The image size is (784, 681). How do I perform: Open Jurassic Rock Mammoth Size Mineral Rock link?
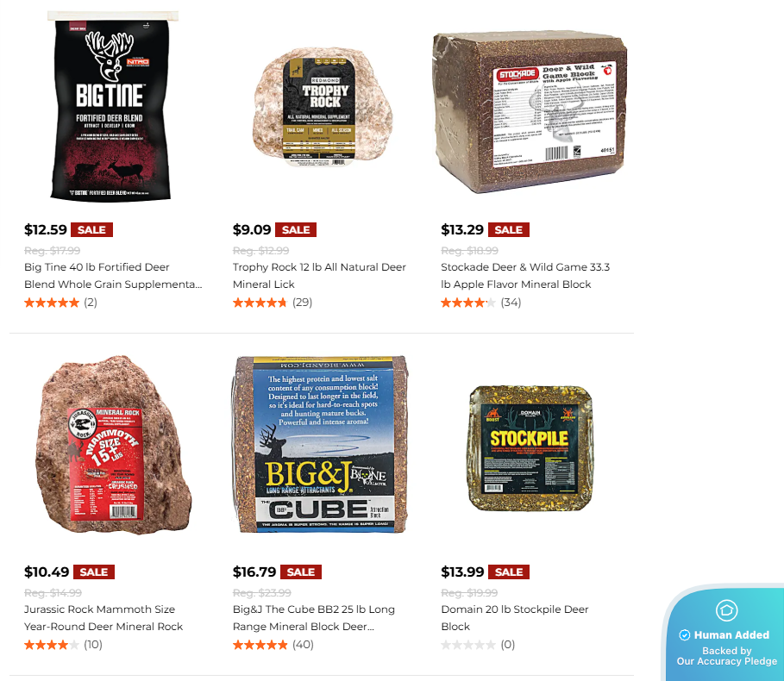[103, 618]
